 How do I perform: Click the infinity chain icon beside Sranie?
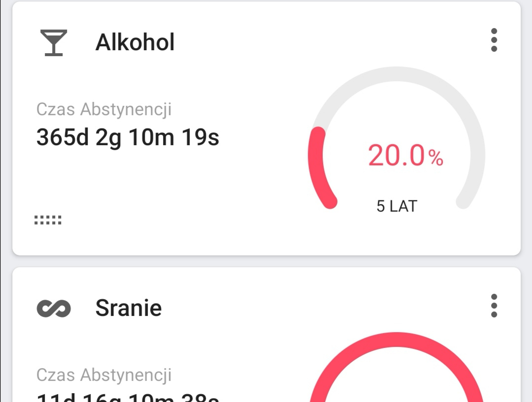point(54,309)
